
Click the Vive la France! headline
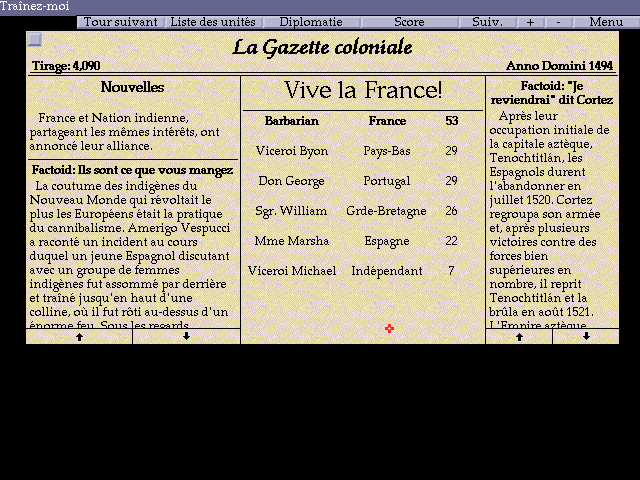[363, 90]
